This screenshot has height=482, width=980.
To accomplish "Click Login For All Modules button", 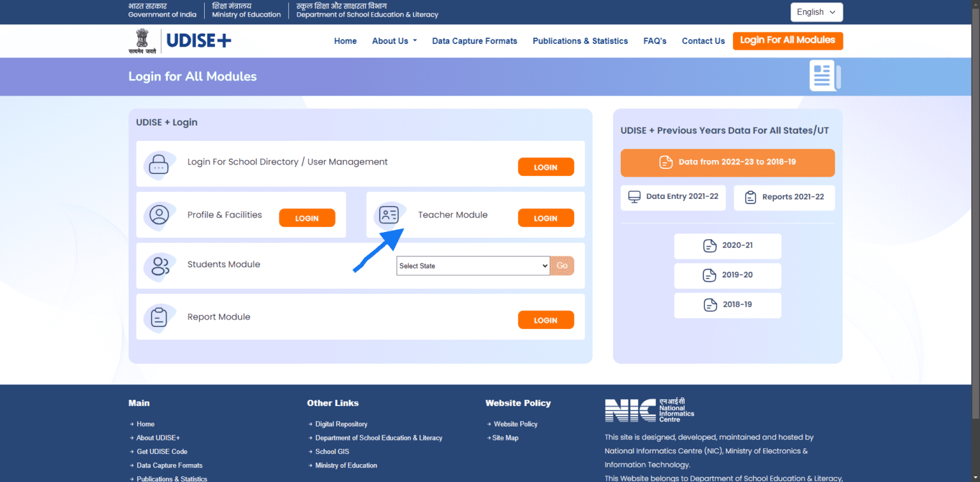I will point(787,40).
